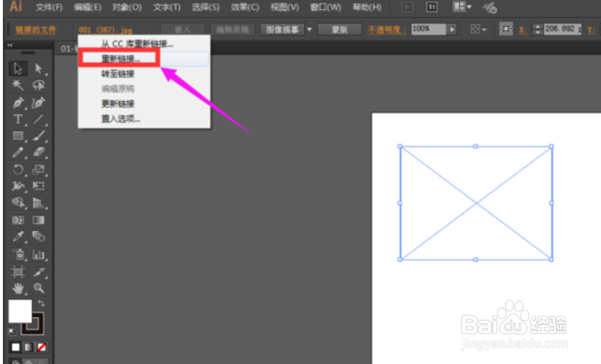
Task: Select the Direct Selection tool (white arrow)
Action: point(38,69)
